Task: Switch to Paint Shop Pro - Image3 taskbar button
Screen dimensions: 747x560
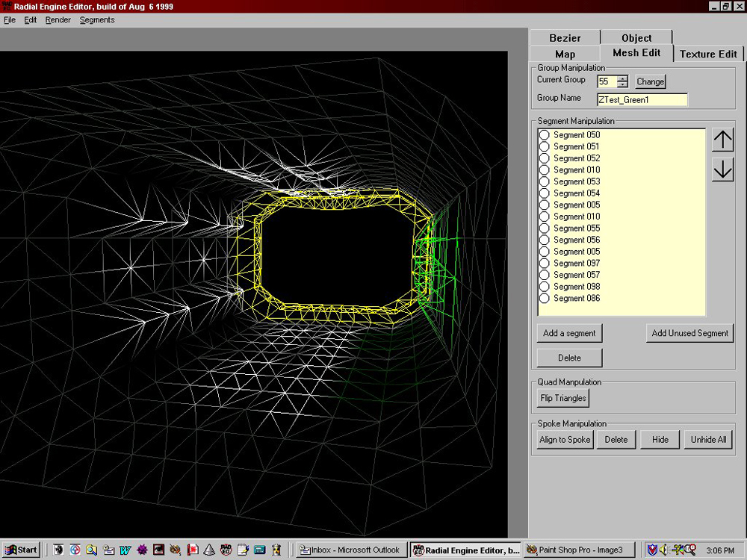Action: point(580,550)
